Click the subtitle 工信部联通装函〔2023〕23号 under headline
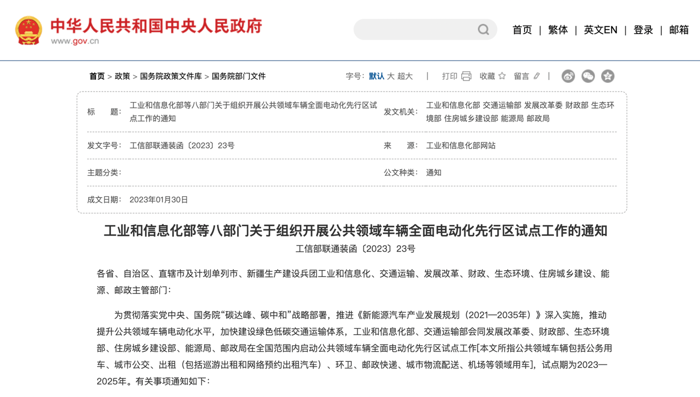700x397 pixels. coord(355,249)
